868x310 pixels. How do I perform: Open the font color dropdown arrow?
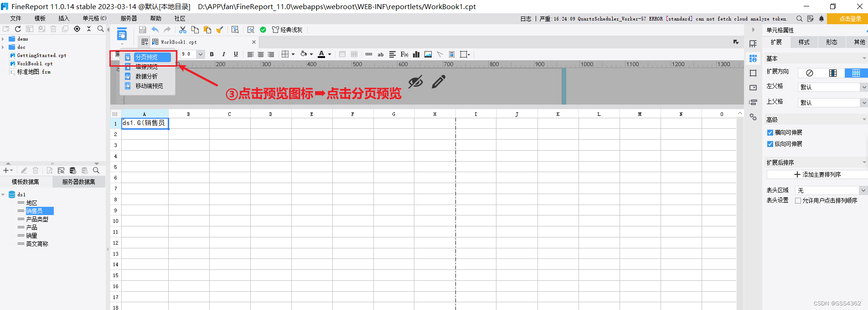(x=330, y=54)
